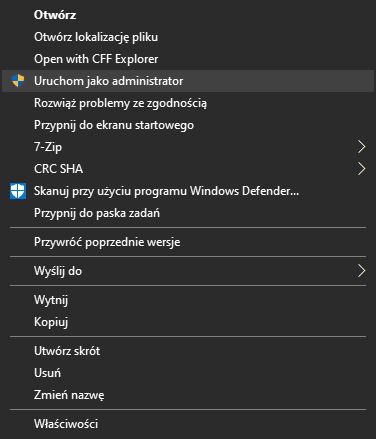Viewport: 376px width, 439px height.
Task: Select Open with CFF Explorer
Action: click(x=188, y=59)
